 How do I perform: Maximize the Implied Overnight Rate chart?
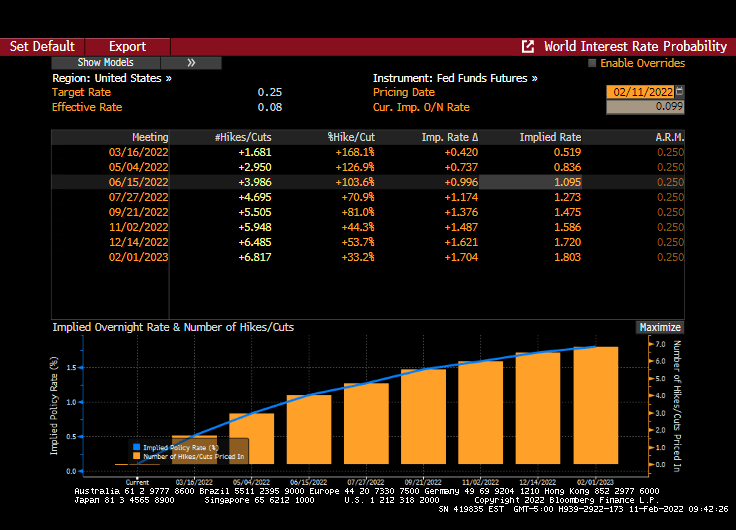coord(660,327)
